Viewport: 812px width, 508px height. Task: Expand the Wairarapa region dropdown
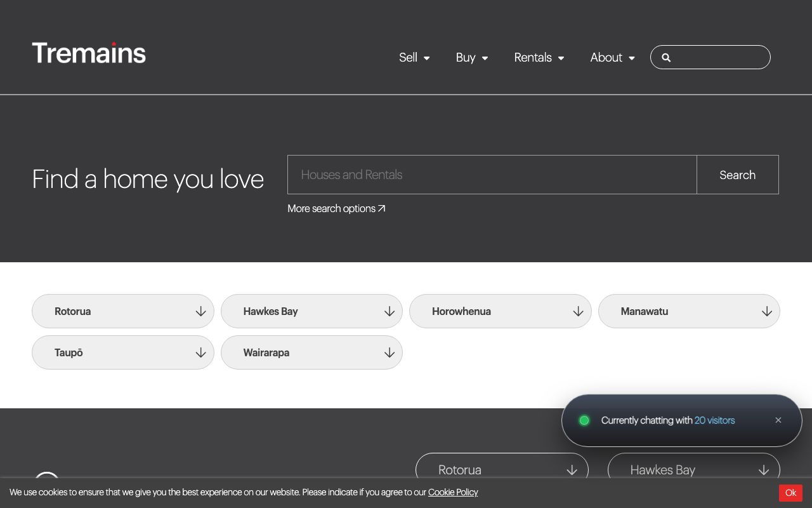point(311,352)
